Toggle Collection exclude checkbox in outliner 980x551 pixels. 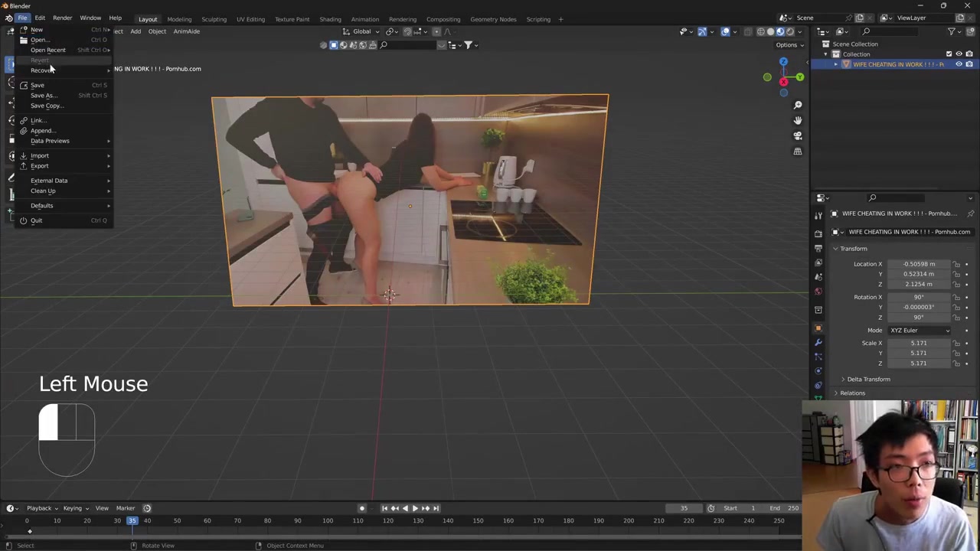click(949, 54)
